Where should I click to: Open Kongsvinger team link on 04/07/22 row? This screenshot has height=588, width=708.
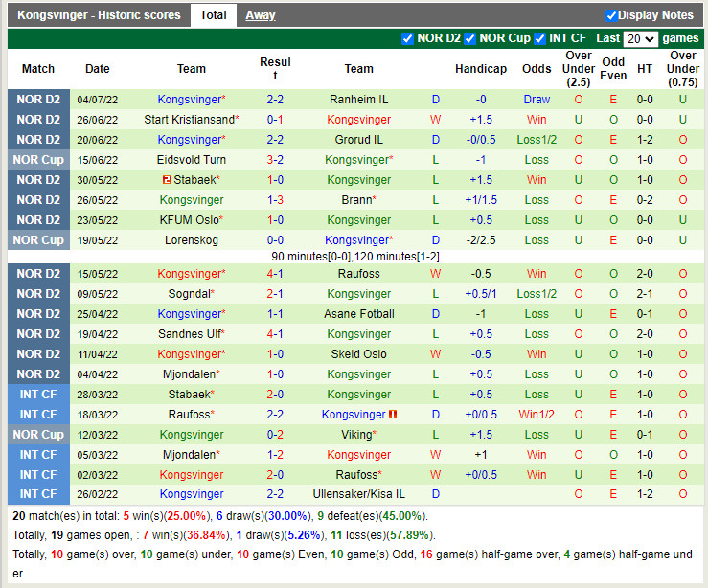[x=191, y=100]
